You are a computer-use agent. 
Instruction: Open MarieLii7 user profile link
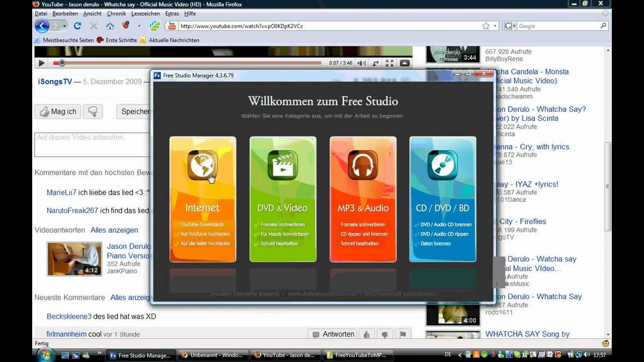[x=61, y=192]
